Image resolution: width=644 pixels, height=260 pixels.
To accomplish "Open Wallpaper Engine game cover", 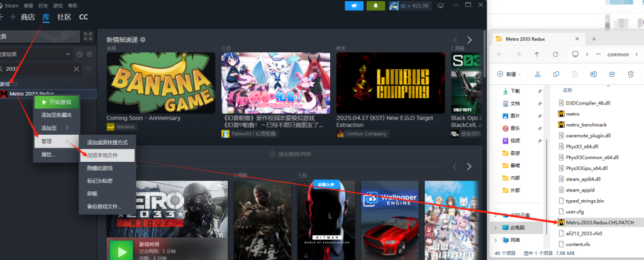I will click(x=389, y=220).
